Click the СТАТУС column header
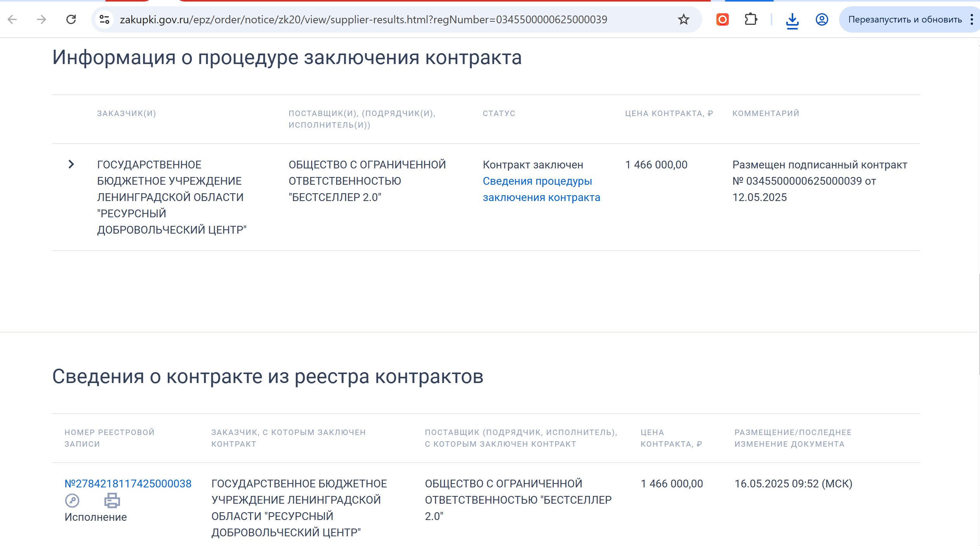Screen dimensions: 980x546 [x=499, y=113]
